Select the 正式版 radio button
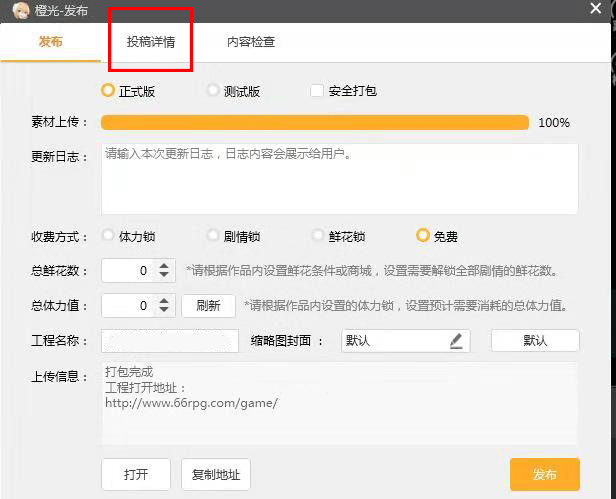The image size is (616, 499). pos(108,91)
